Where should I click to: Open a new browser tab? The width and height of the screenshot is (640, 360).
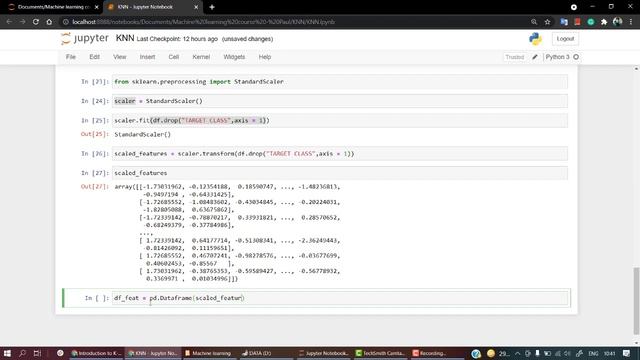(x=212, y=7)
